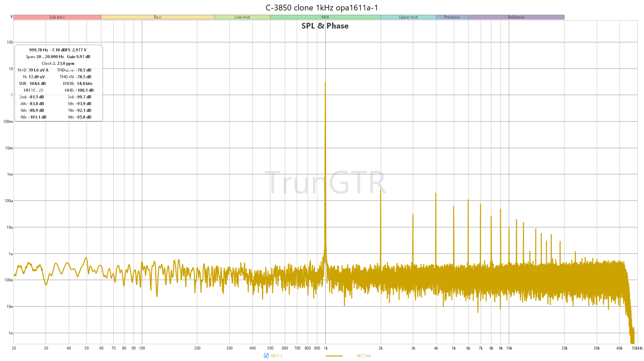
Task: Select the Upper mid frequency band
Action: click(408, 17)
